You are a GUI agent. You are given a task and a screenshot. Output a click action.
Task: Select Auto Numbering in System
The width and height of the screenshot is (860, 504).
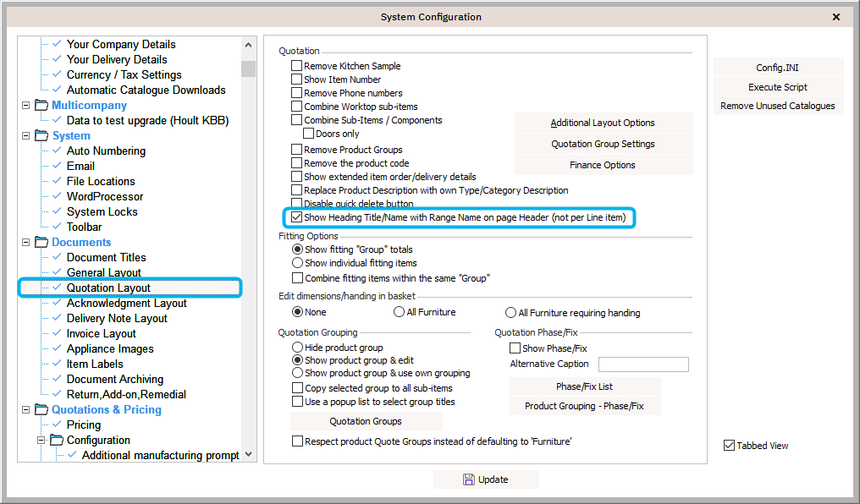tap(106, 151)
